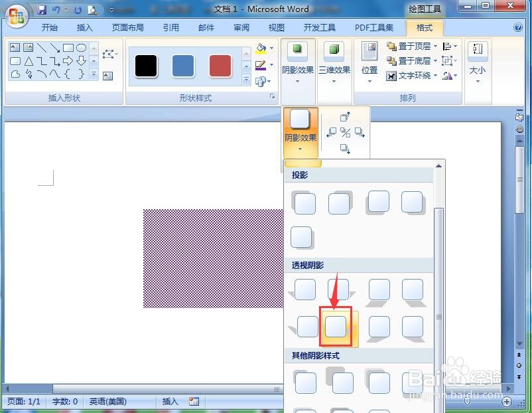This screenshot has width=532, height=413.
Task: Select the rounded rectangle shape
Action: tap(15, 61)
